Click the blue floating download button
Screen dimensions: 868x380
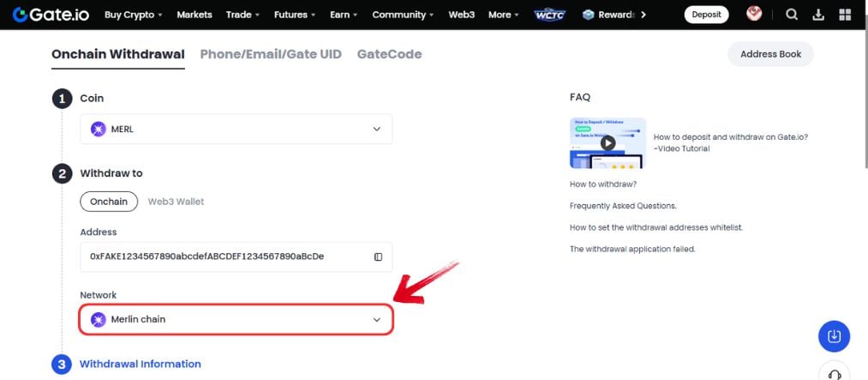click(x=835, y=336)
